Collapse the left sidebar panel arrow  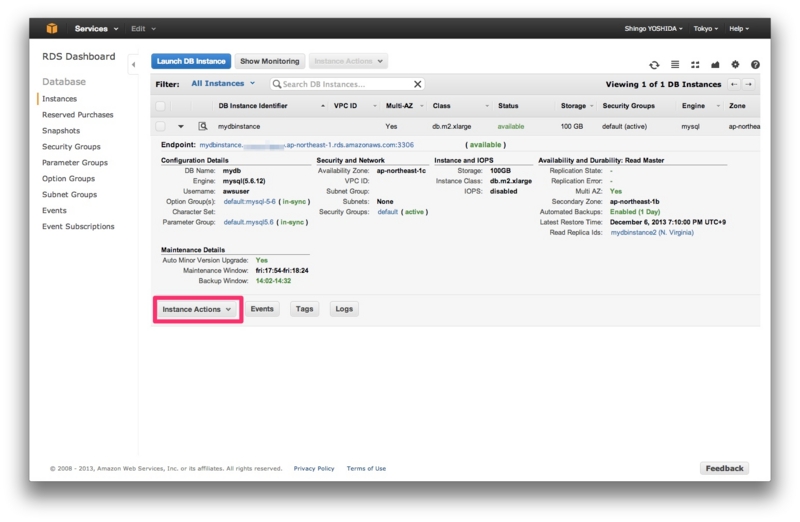133,64
